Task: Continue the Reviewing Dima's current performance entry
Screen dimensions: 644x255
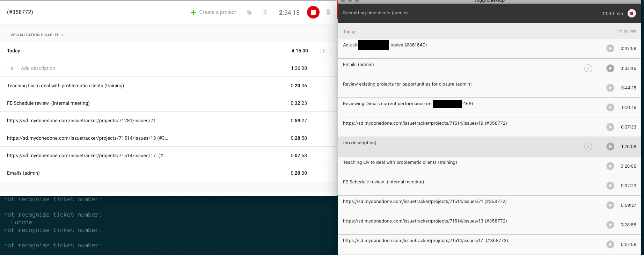Action: tap(610, 108)
